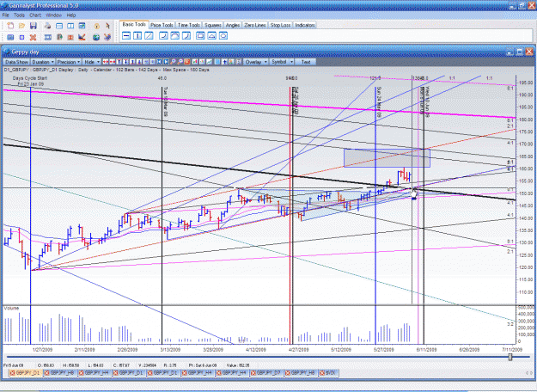Close the GBPJPY_D7 tab via its X
Image resolution: width=537 pixels, height=392 pixels.
(x=253, y=373)
